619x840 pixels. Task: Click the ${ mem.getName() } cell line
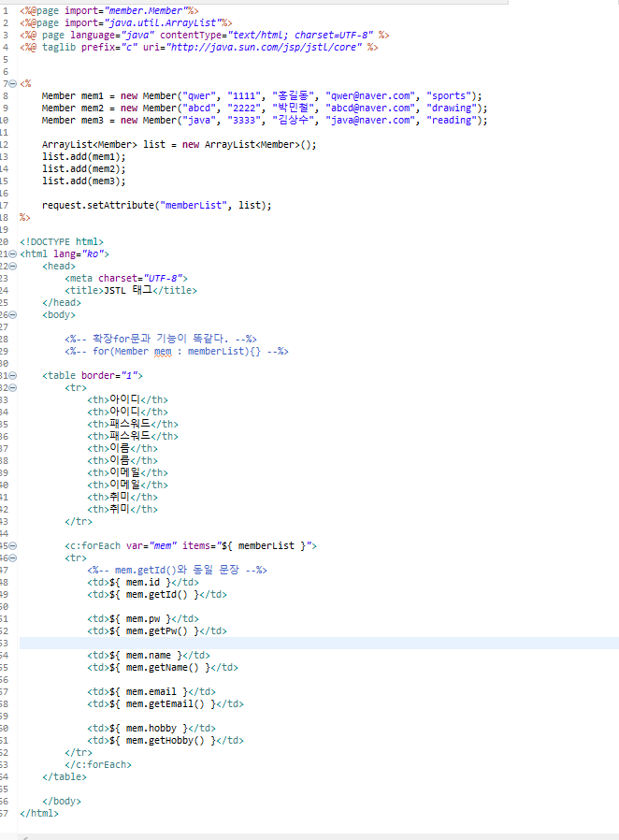tap(163, 668)
